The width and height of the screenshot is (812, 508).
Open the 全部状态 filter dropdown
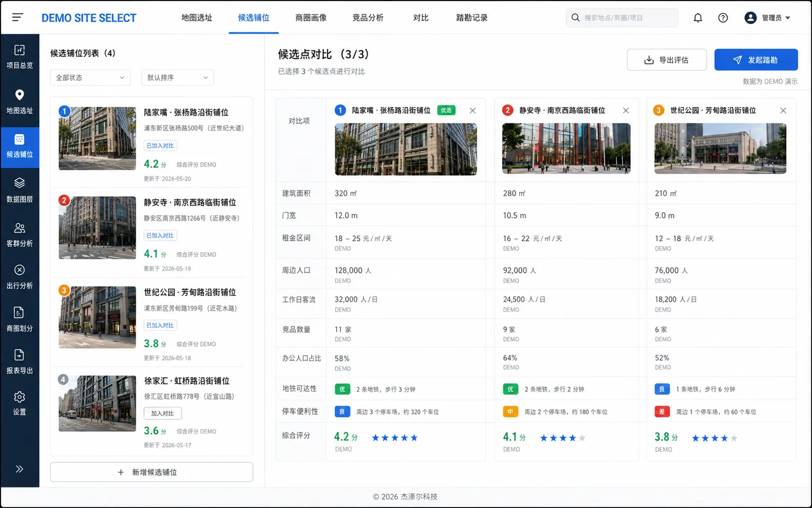tap(90, 77)
